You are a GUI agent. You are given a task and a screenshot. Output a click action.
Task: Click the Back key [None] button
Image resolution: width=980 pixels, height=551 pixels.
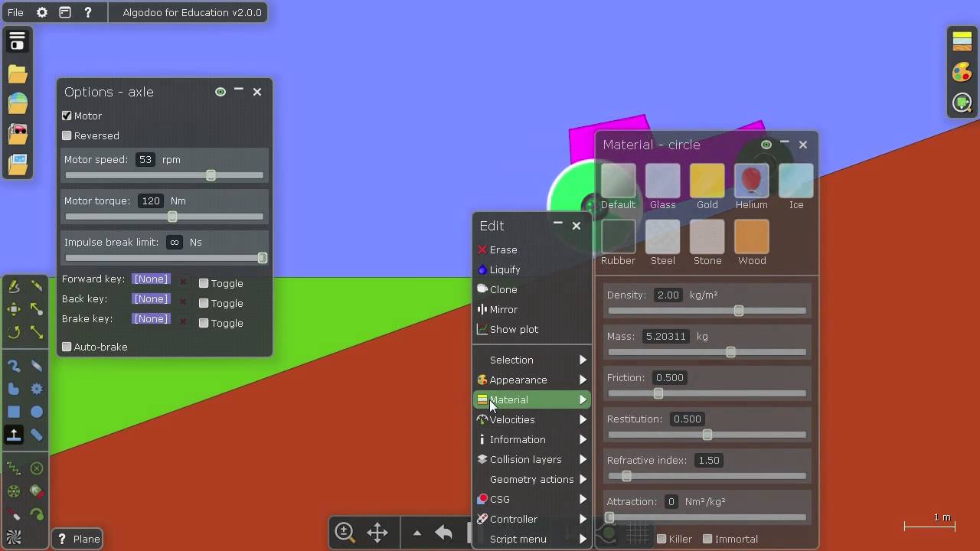tap(151, 299)
